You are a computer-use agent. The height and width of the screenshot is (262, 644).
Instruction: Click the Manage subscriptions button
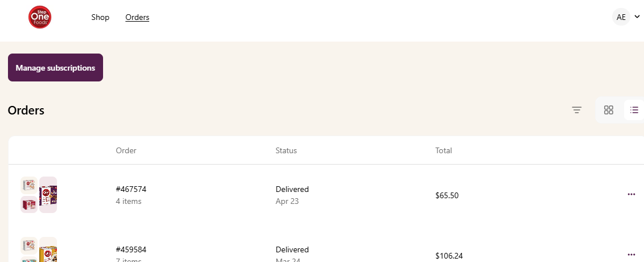tap(55, 67)
